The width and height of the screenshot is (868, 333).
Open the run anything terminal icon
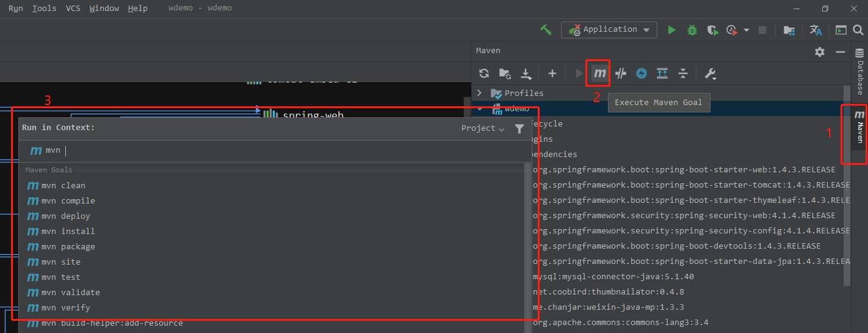pos(841,30)
